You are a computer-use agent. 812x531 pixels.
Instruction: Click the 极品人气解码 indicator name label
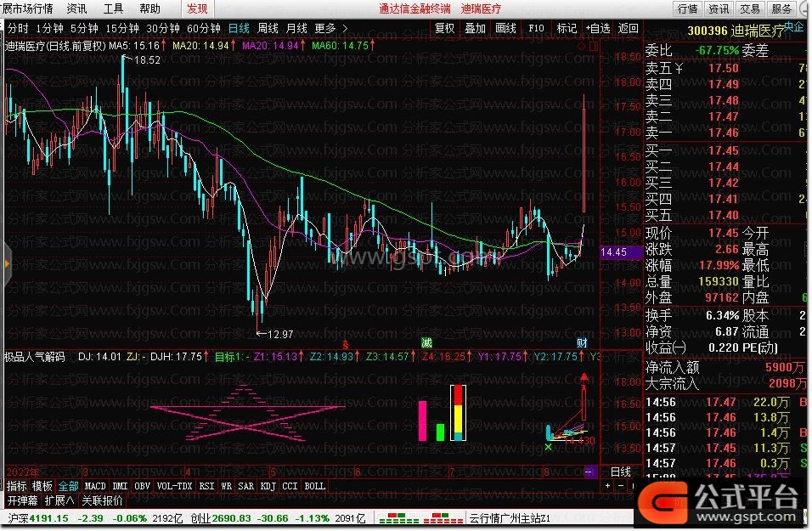click(x=35, y=357)
